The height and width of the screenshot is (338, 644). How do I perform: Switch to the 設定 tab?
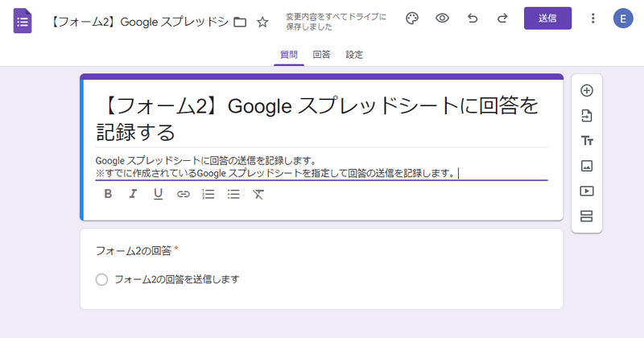354,55
